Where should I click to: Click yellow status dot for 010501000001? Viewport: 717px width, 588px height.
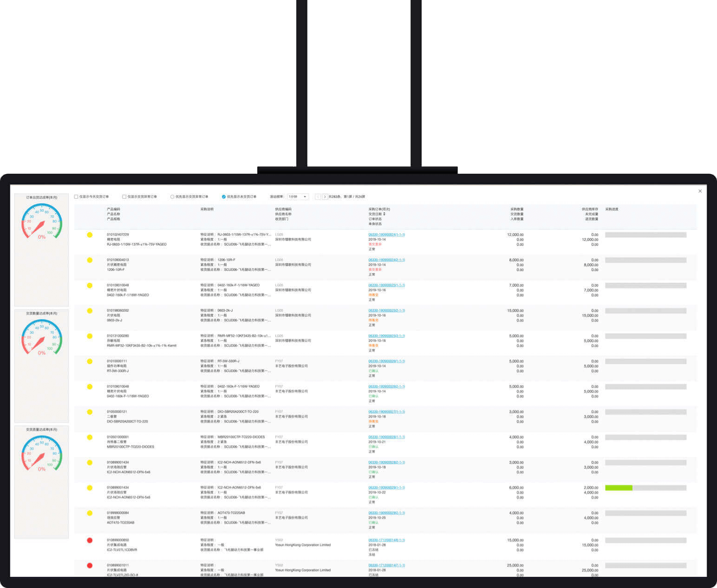[90, 438]
